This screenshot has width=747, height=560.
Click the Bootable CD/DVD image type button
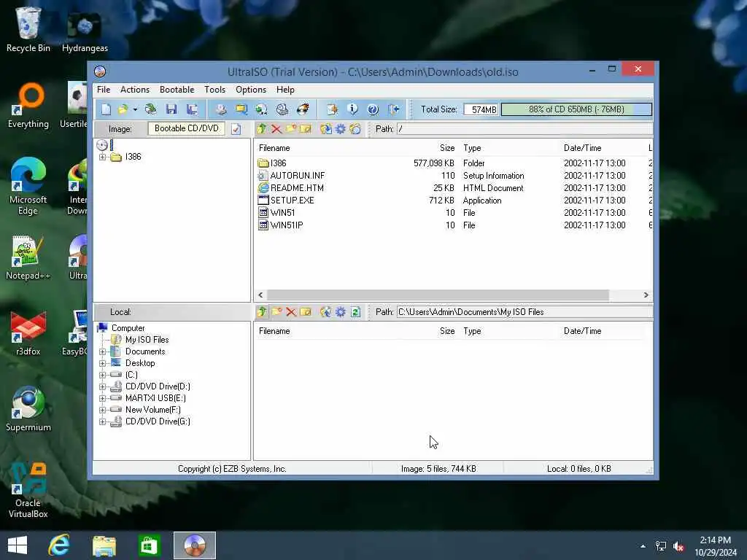186,128
